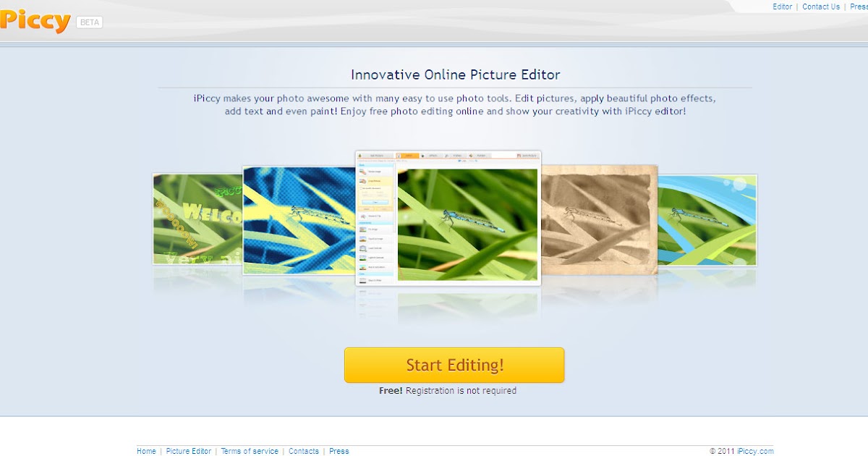Image resolution: width=868 pixels, height=456 pixels.
Task: Click the Contact Us link
Action: [820, 7]
